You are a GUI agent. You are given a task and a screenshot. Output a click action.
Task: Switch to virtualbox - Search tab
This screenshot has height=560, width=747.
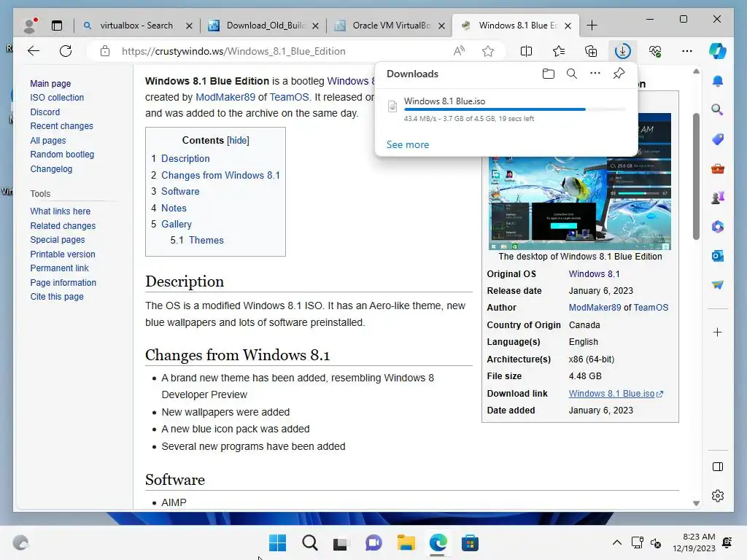coord(136,26)
